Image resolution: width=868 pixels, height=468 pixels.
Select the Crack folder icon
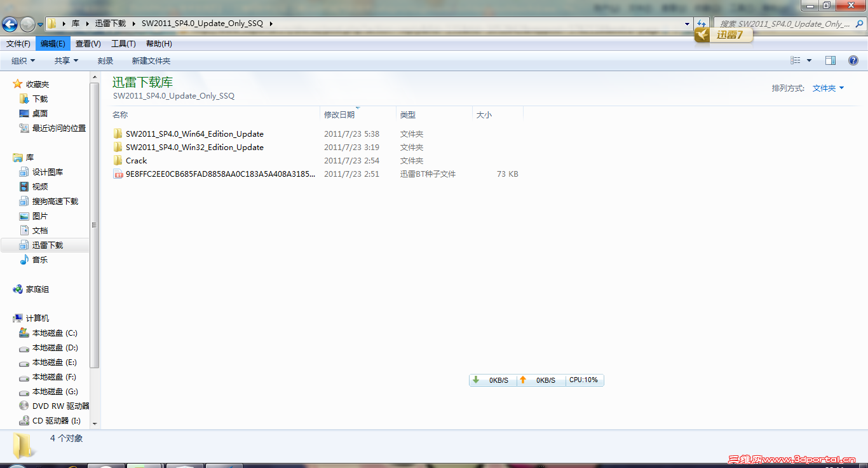[x=118, y=161]
